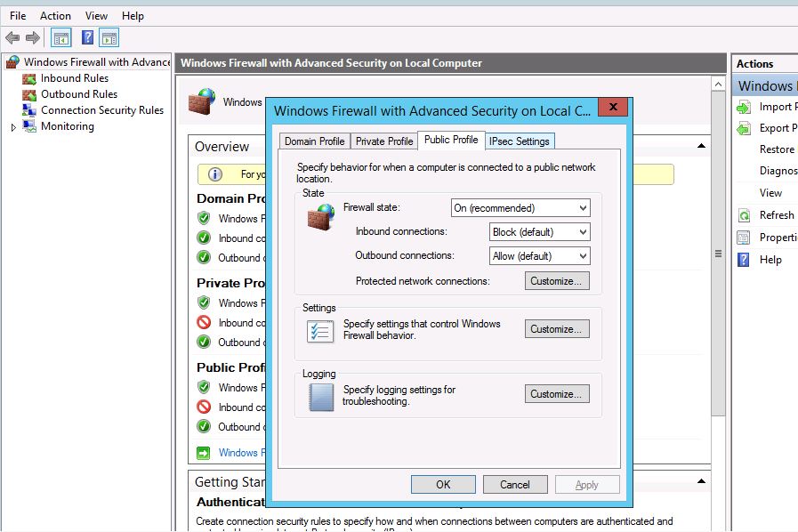
Task: Toggle the show/hide console tree toolbar icon
Action: pos(61,37)
